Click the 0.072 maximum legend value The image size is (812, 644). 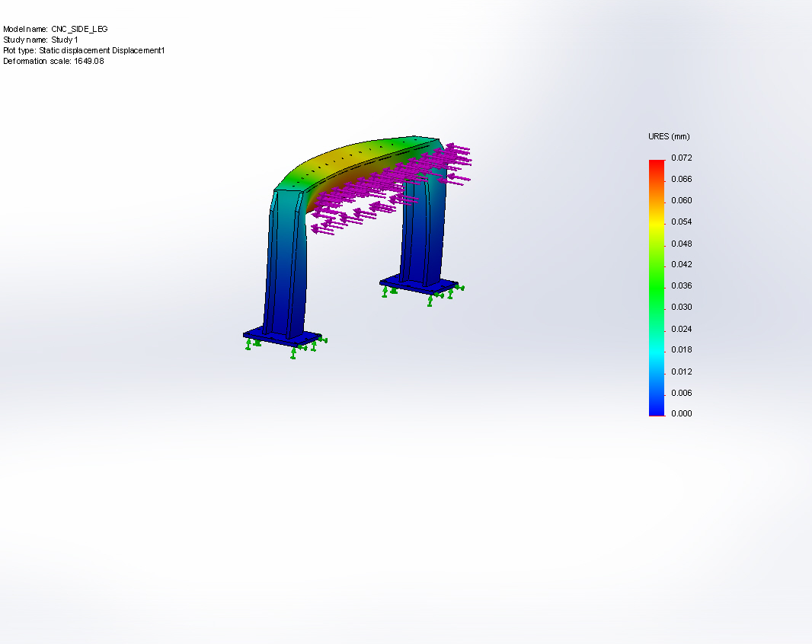click(x=681, y=158)
